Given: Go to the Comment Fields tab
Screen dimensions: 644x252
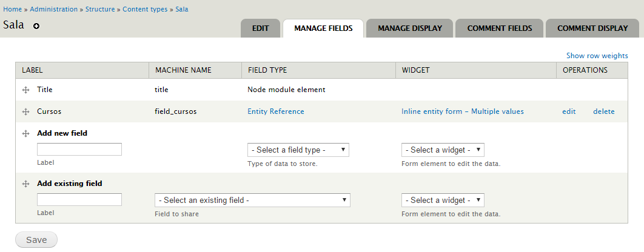Looking at the screenshot, I should coord(499,28).
